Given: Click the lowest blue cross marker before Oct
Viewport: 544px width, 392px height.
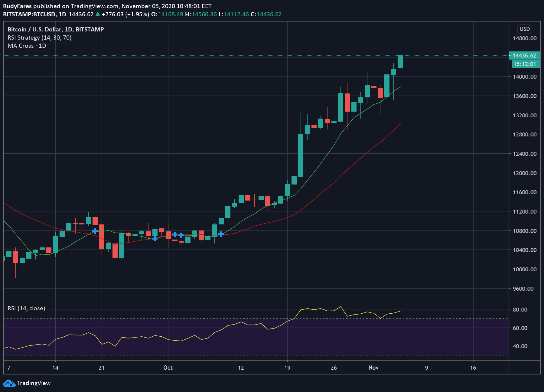Looking at the screenshot, I should [155, 239].
